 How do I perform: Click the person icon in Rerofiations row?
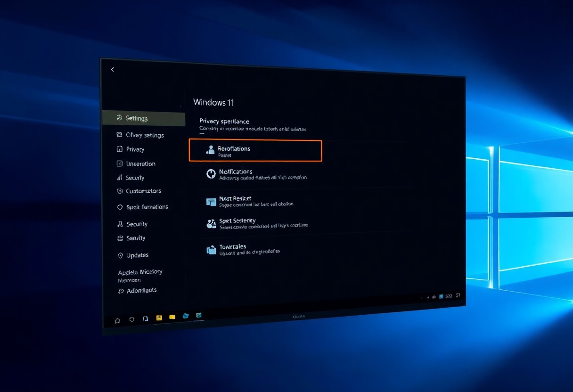tap(210, 150)
